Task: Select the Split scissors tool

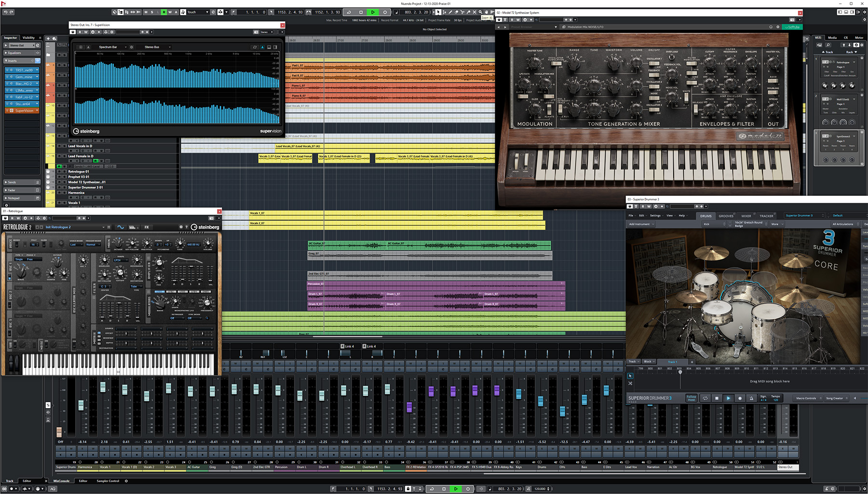Action: [x=462, y=12]
